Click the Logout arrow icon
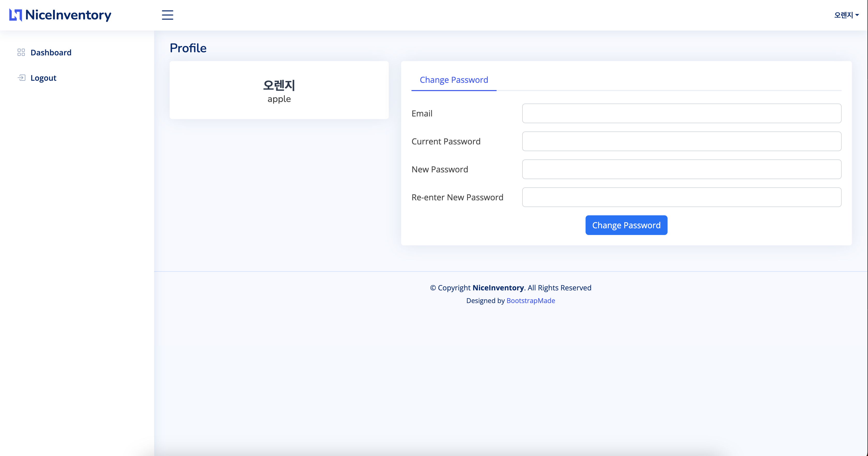The width and height of the screenshot is (868, 456). 21,78
